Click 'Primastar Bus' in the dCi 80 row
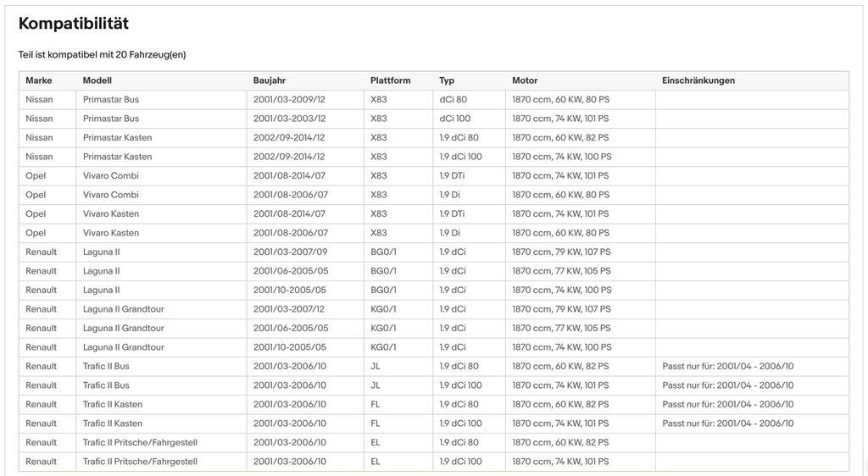Screen dimensions: 868x476 [111, 99]
